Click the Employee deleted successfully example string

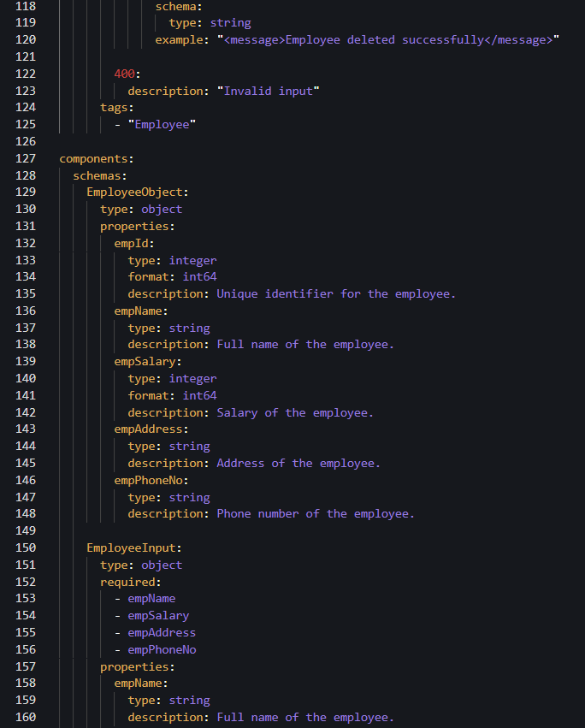click(387, 40)
